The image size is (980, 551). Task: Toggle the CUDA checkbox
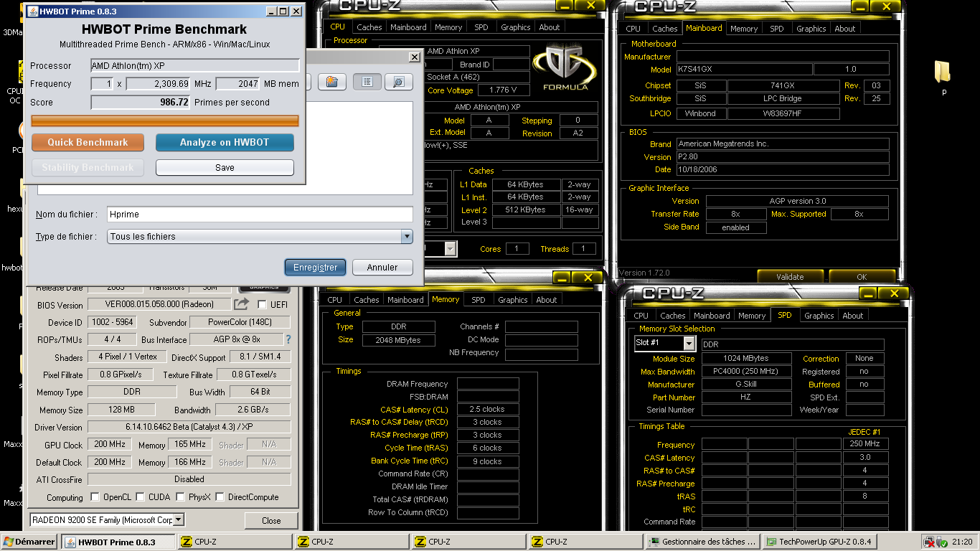141,496
